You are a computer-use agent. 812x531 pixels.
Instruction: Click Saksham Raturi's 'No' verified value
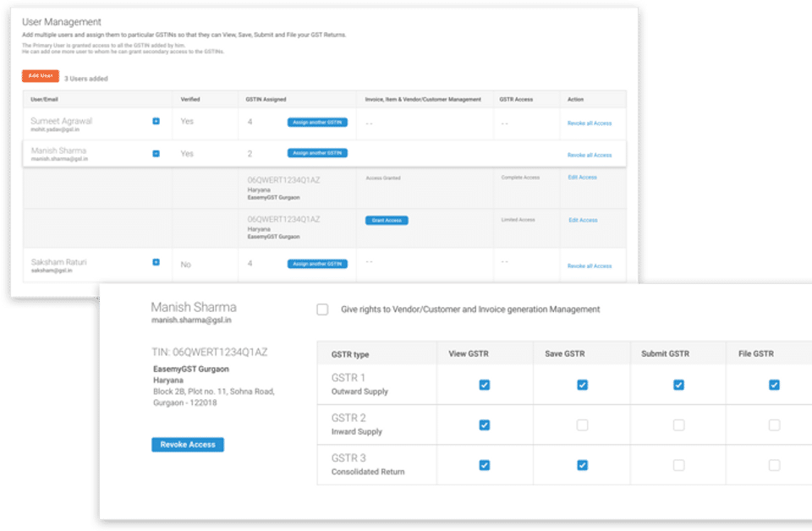pyautogui.click(x=185, y=265)
